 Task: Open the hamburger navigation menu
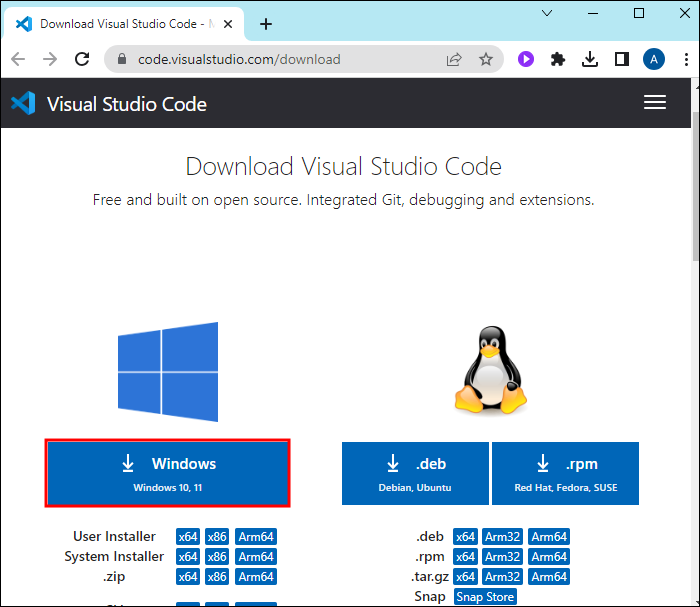coord(655,102)
